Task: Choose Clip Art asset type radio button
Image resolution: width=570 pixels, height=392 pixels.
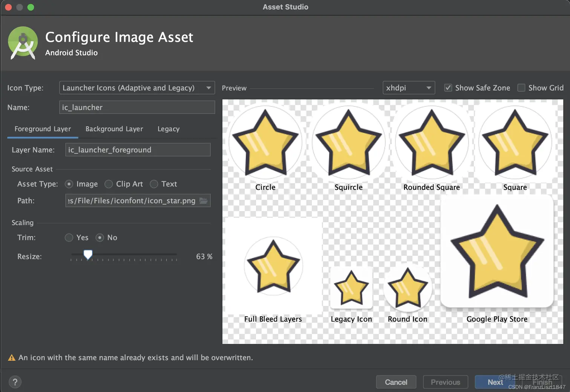Action: click(109, 184)
